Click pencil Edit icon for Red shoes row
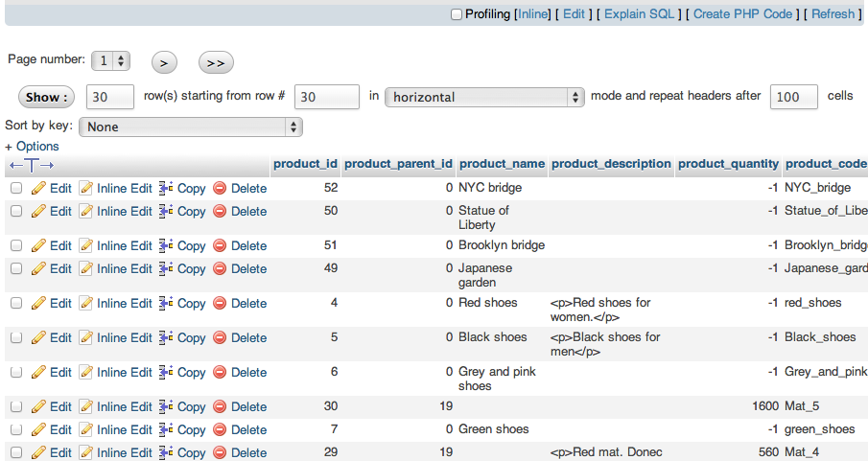The height and width of the screenshot is (461, 868). click(38, 303)
